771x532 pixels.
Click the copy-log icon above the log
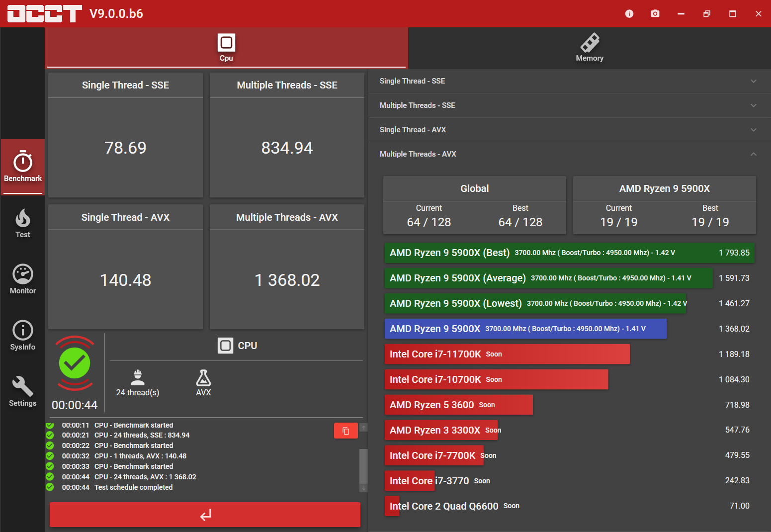(346, 431)
